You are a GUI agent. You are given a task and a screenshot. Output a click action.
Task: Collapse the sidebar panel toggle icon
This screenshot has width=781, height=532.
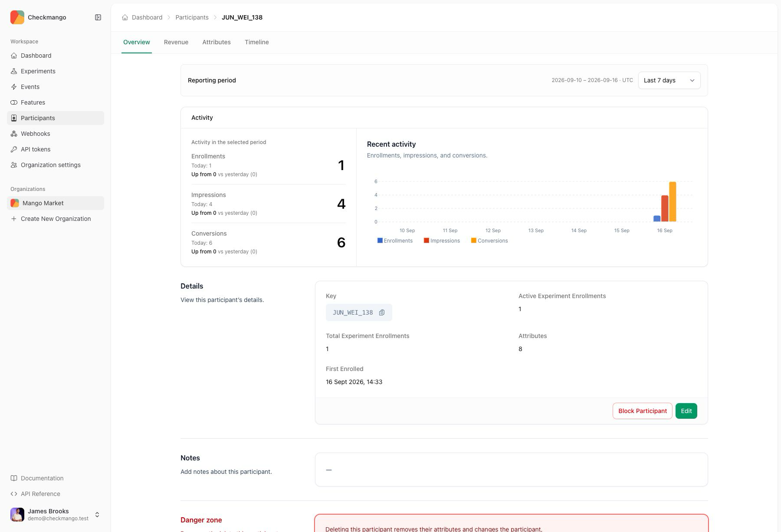point(98,17)
